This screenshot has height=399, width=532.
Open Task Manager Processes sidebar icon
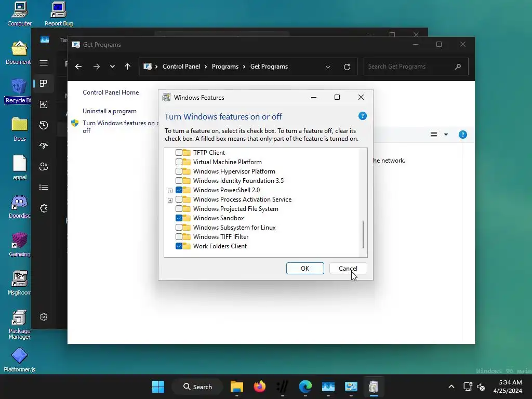point(44,84)
